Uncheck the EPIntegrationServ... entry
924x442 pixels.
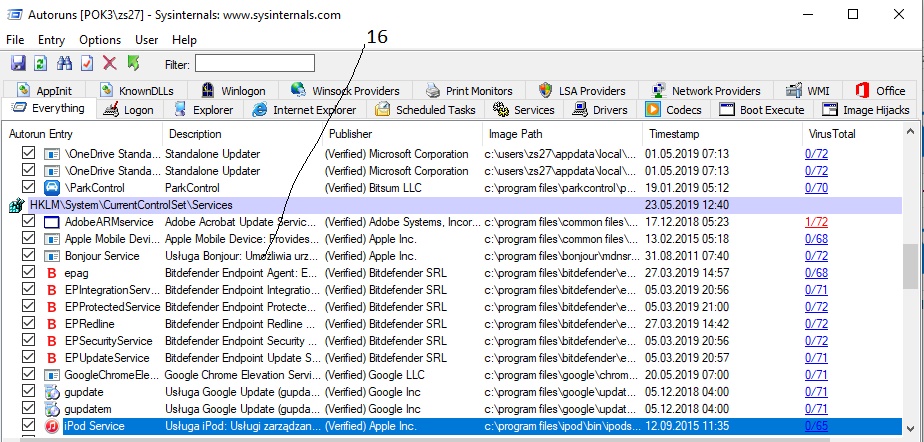click(28, 289)
